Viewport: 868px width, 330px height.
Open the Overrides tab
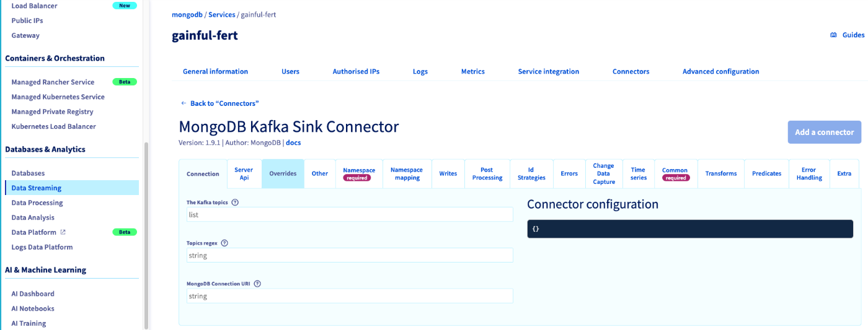[x=283, y=173]
